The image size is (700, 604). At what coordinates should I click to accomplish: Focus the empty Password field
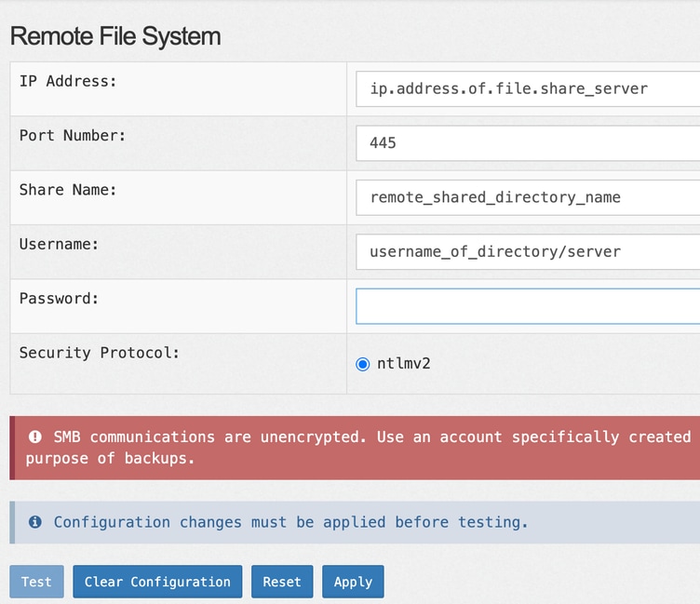528,306
